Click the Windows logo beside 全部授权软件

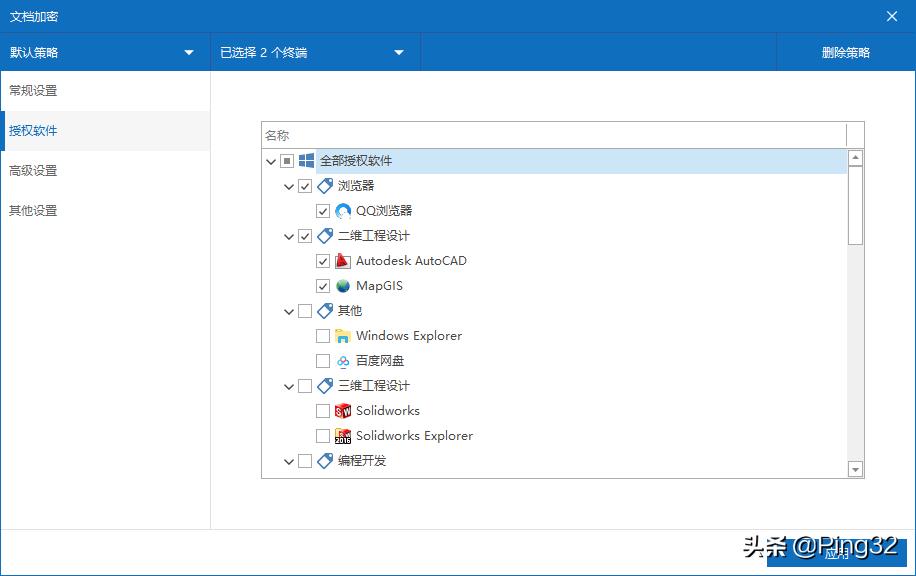pyautogui.click(x=306, y=161)
